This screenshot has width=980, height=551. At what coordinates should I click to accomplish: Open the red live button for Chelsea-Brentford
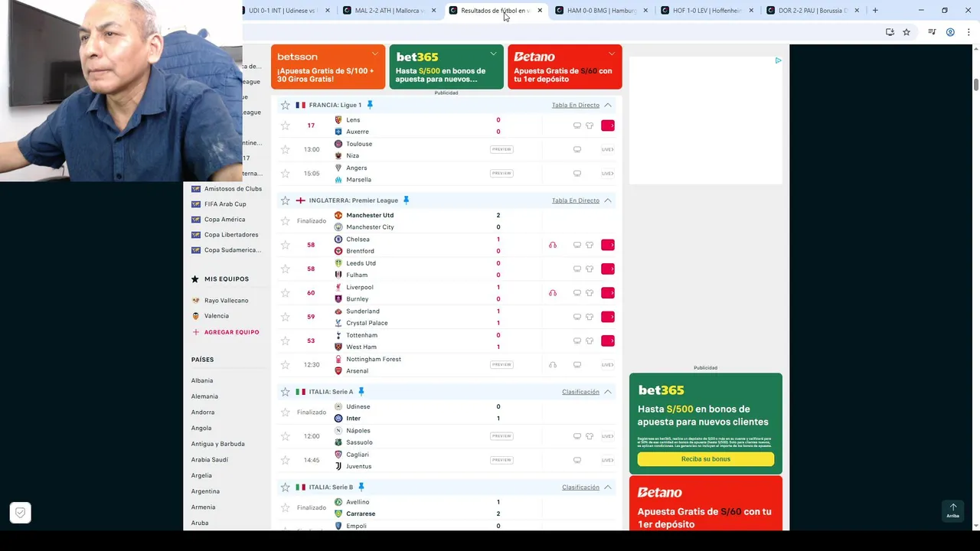608,245
